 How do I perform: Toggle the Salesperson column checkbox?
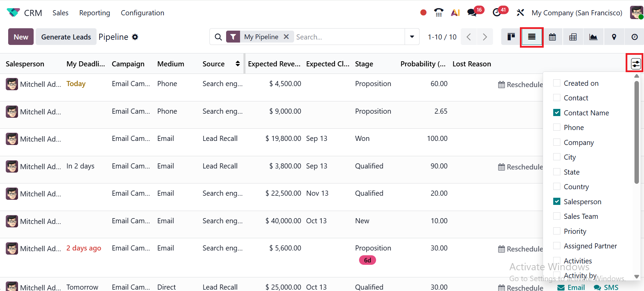[x=557, y=201]
